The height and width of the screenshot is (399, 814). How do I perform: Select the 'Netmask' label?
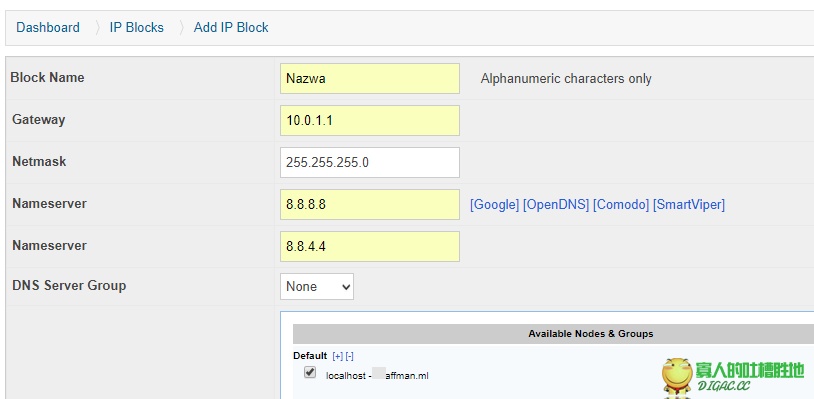tap(39, 161)
